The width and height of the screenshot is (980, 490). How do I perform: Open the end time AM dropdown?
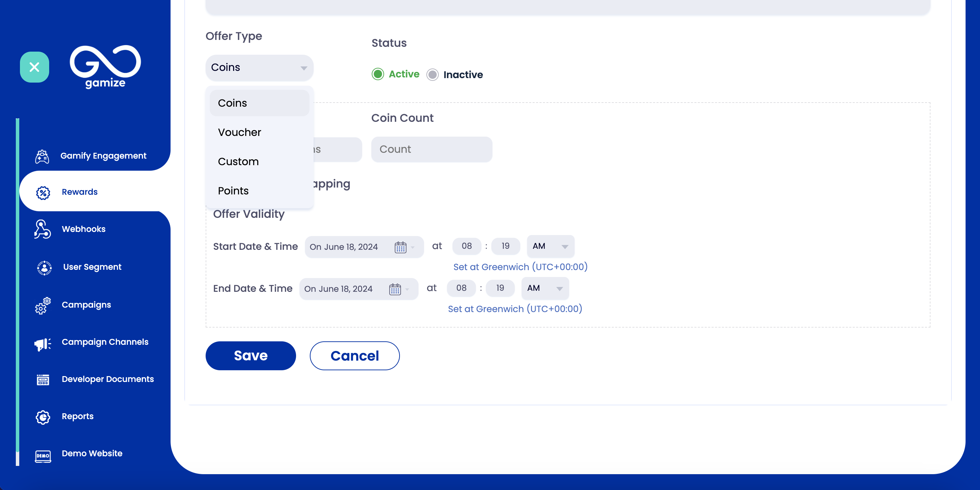545,288
